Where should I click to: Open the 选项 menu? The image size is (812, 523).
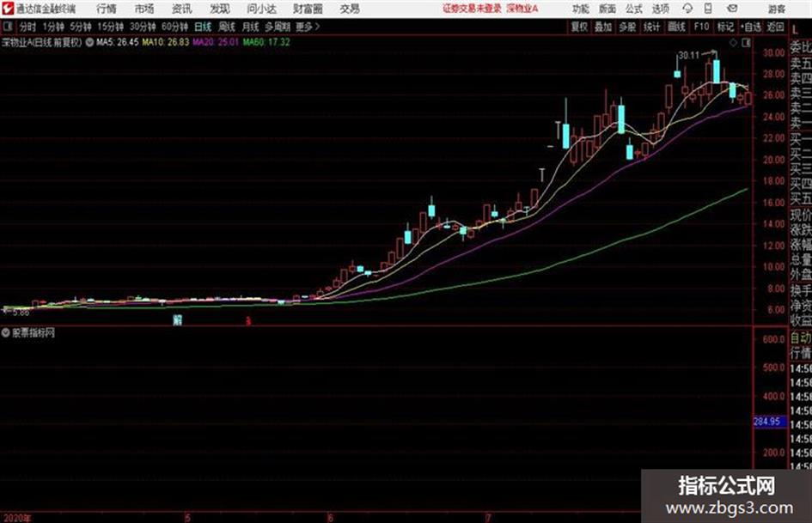coord(661,9)
